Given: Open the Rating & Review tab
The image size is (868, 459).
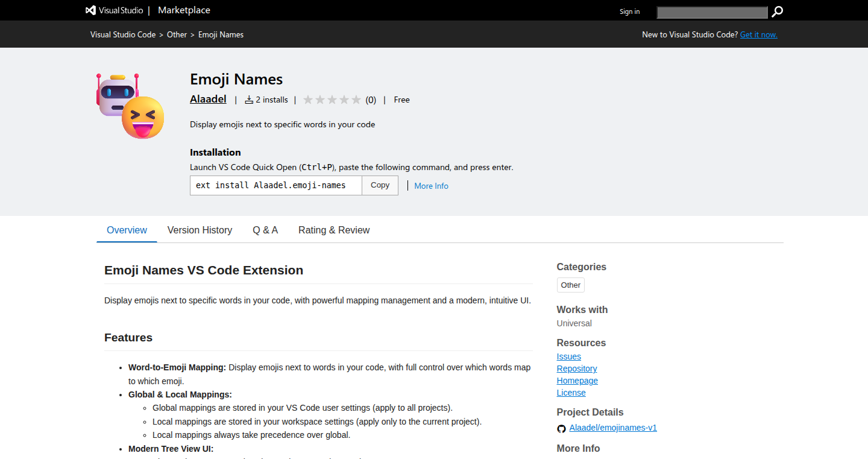Looking at the screenshot, I should tap(334, 230).
